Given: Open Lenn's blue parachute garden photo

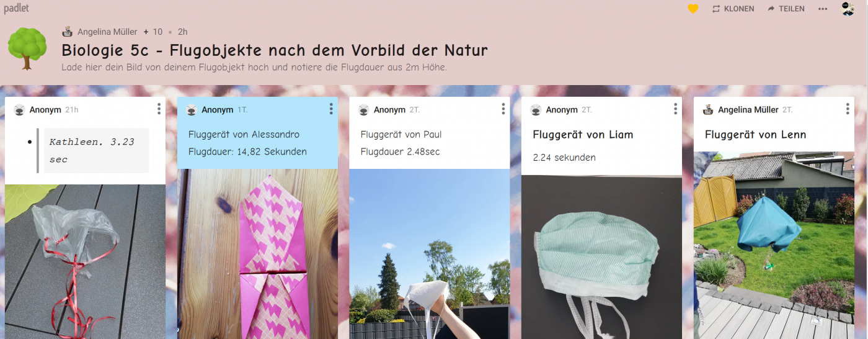Looking at the screenshot, I should (x=774, y=245).
